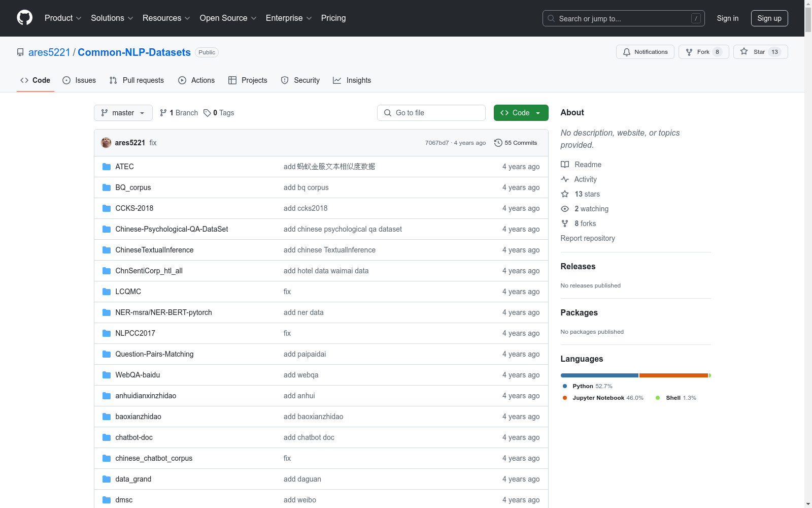
Task: Open the Chinese-Psychological-QA-DataSet folder
Action: 172,229
